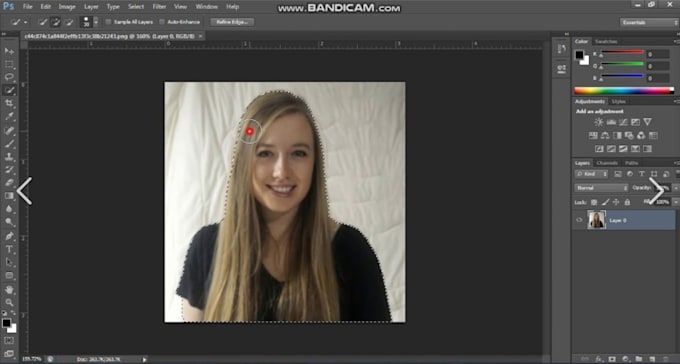
Task: Add a Levels adjustment
Action: (611, 122)
